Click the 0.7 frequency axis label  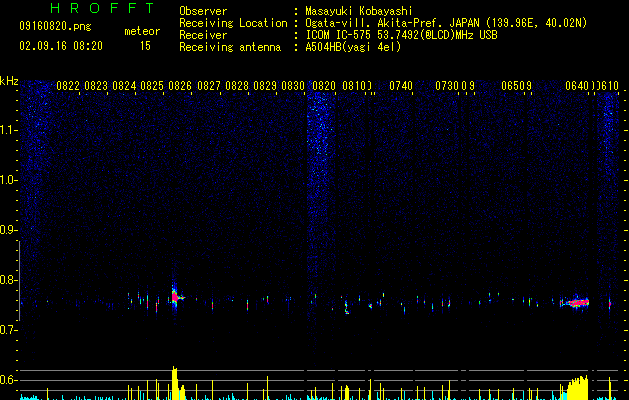[9, 330]
